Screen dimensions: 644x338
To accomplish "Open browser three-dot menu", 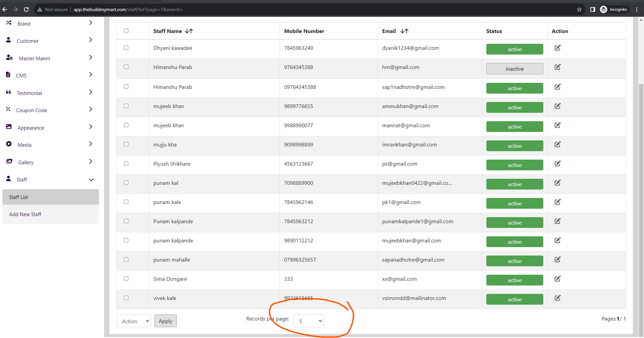I will click(637, 9).
